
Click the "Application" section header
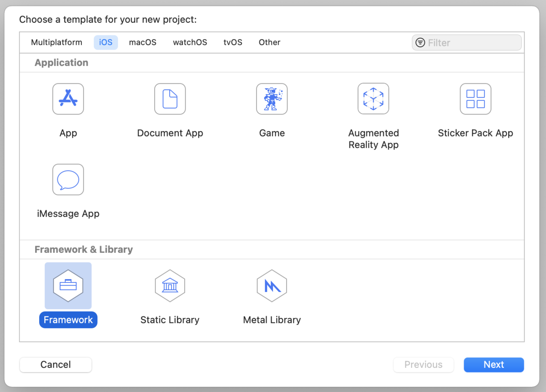click(x=61, y=63)
